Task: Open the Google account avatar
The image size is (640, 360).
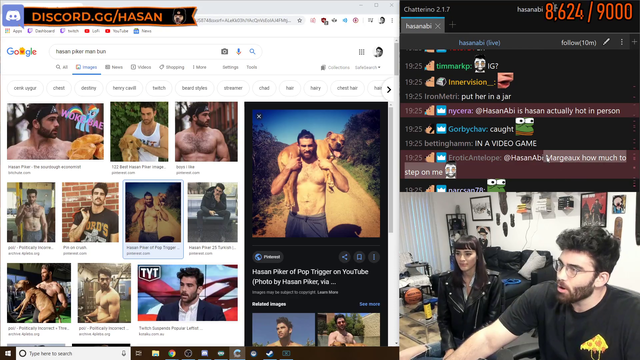Action: pyautogui.click(x=378, y=52)
